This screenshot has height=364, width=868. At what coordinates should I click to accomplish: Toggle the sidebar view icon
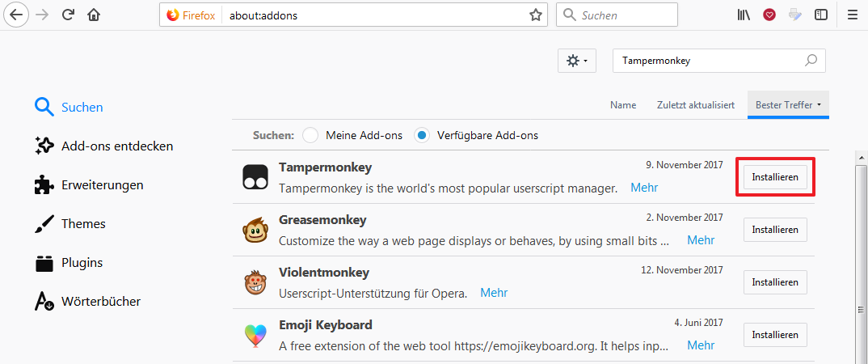click(x=821, y=15)
